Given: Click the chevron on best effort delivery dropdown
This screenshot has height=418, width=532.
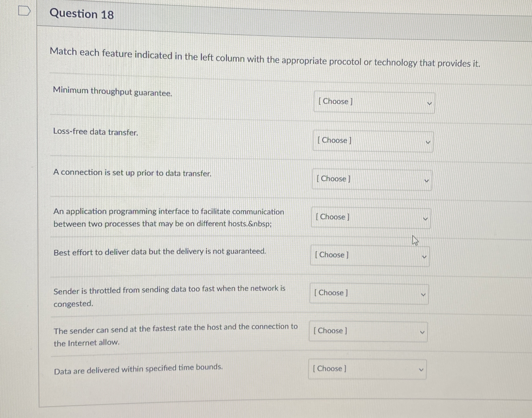Looking at the screenshot, I should 424,256.
